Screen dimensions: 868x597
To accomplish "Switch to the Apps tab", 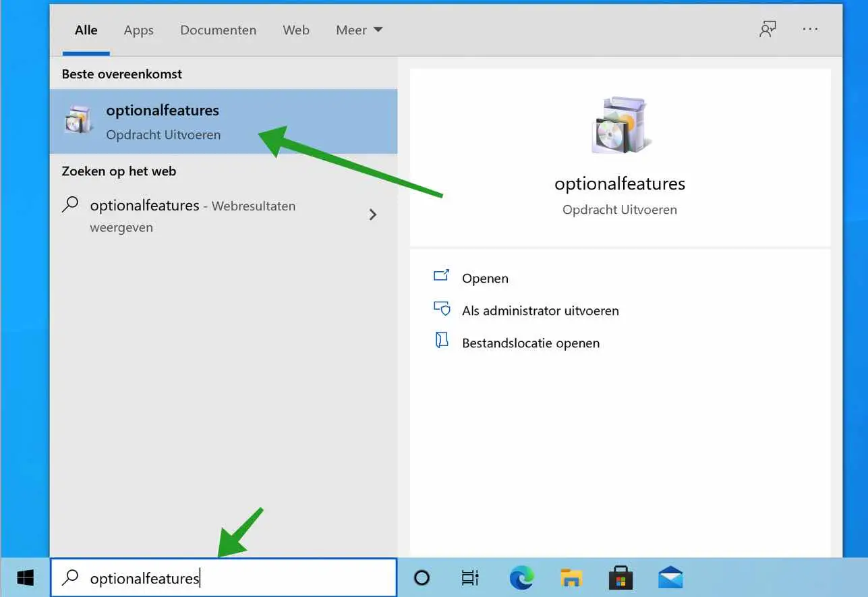I will (139, 30).
